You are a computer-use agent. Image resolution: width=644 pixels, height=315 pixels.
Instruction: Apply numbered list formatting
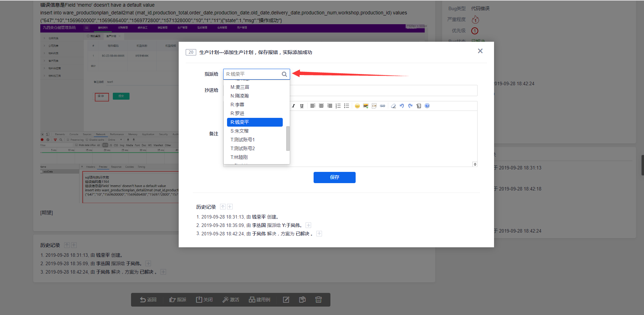pyautogui.click(x=338, y=106)
